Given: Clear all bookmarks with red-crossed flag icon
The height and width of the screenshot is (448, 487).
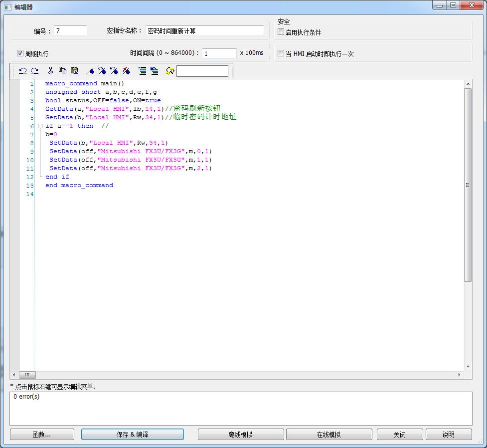Looking at the screenshot, I should [x=126, y=71].
